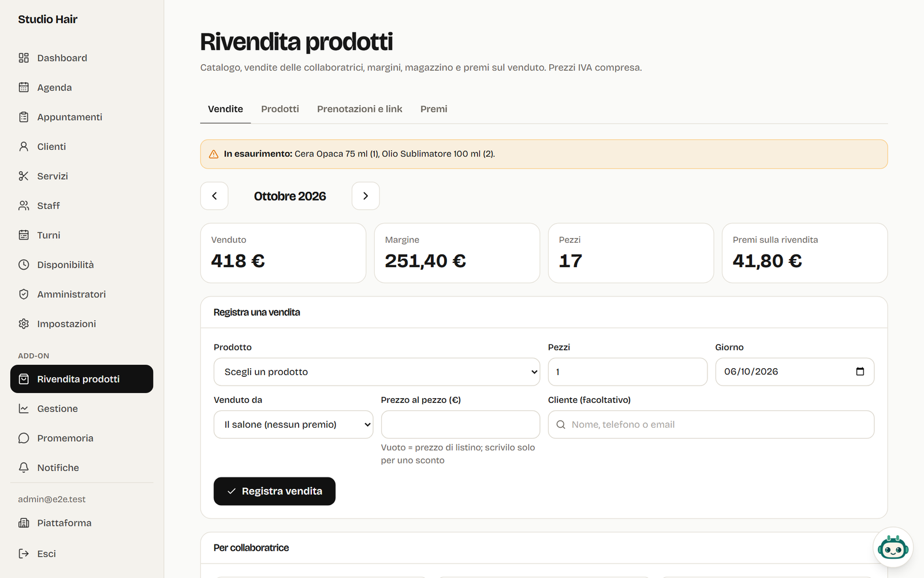
Task: Click the Turni calendar icon
Action: (x=24, y=235)
